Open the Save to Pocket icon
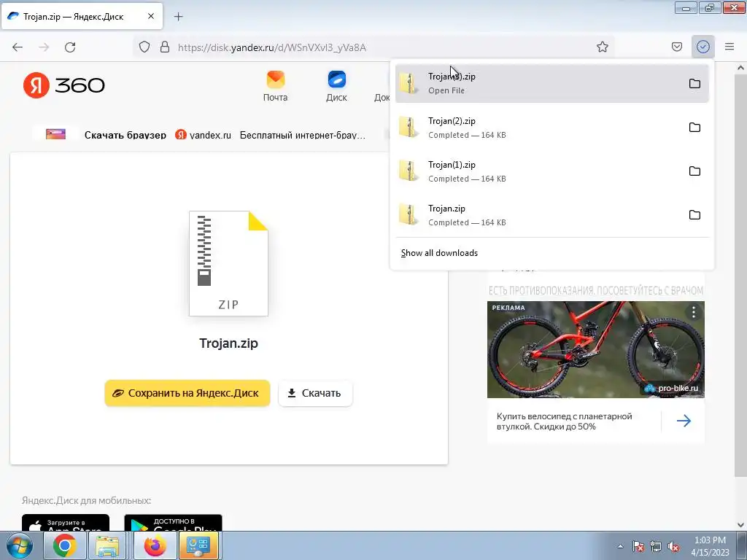 [676, 47]
